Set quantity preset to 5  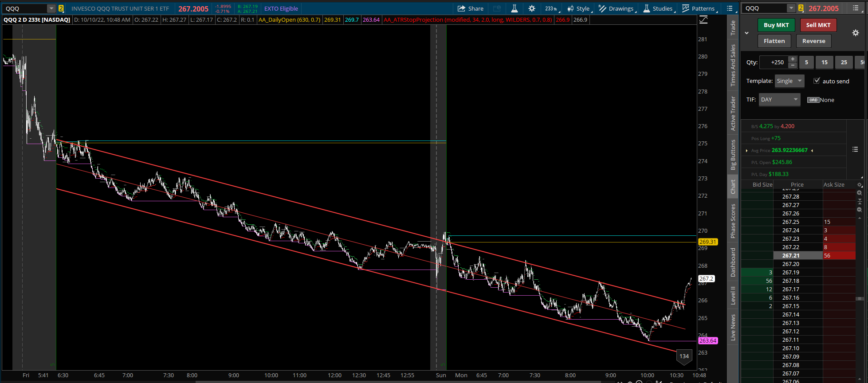coord(806,62)
